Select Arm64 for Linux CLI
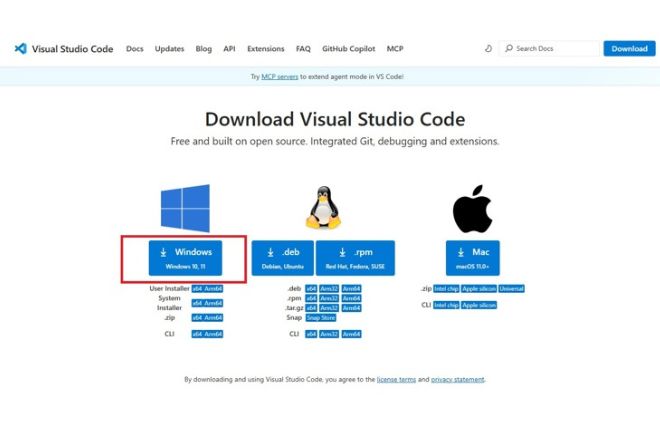Image resolution: width=660 pixels, height=440 pixels. coord(351,334)
